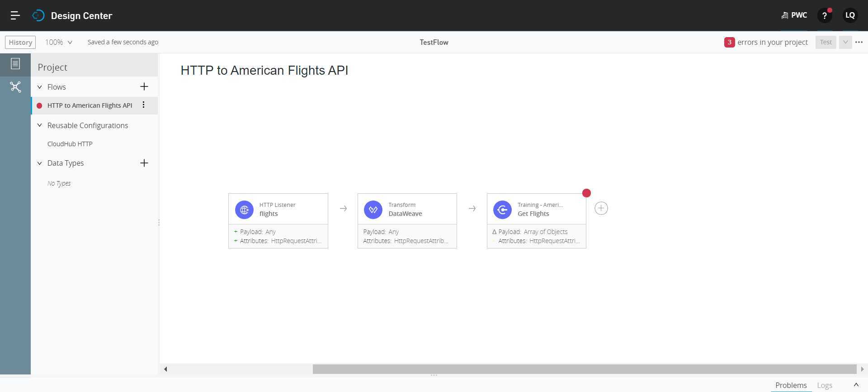Viewport: 868px width, 392px height.
Task: Click the Transform DataWeave icon
Action: (373, 210)
